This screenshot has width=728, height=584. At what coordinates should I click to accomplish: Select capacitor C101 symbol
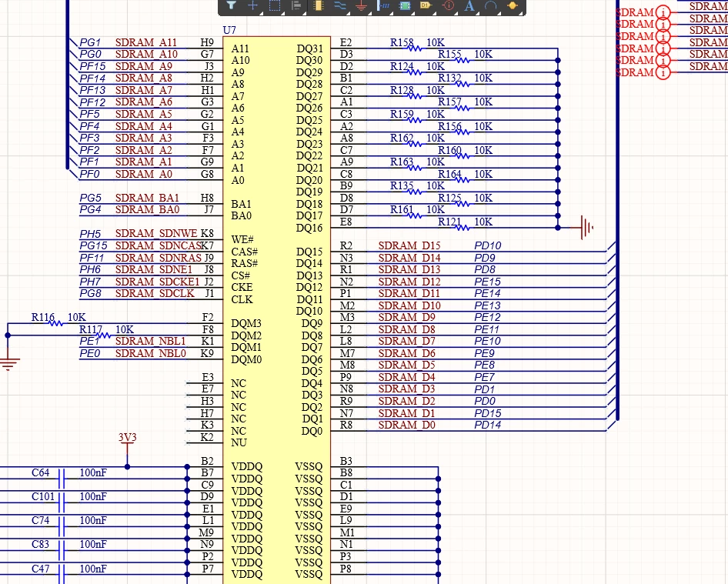pos(62,502)
